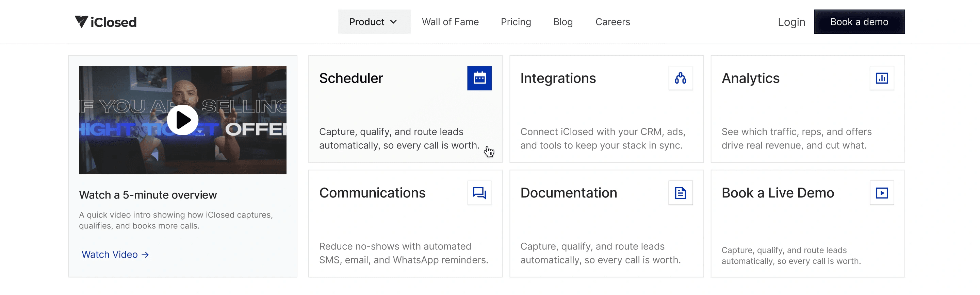
Task: Click the Book a Live Demo play icon
Action: coord(882,193)
